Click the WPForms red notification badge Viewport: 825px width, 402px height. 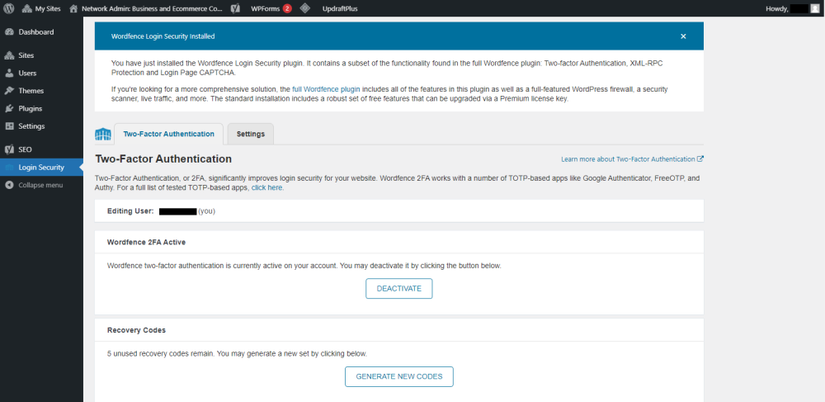pyautogui.click(x=287, y=8)
